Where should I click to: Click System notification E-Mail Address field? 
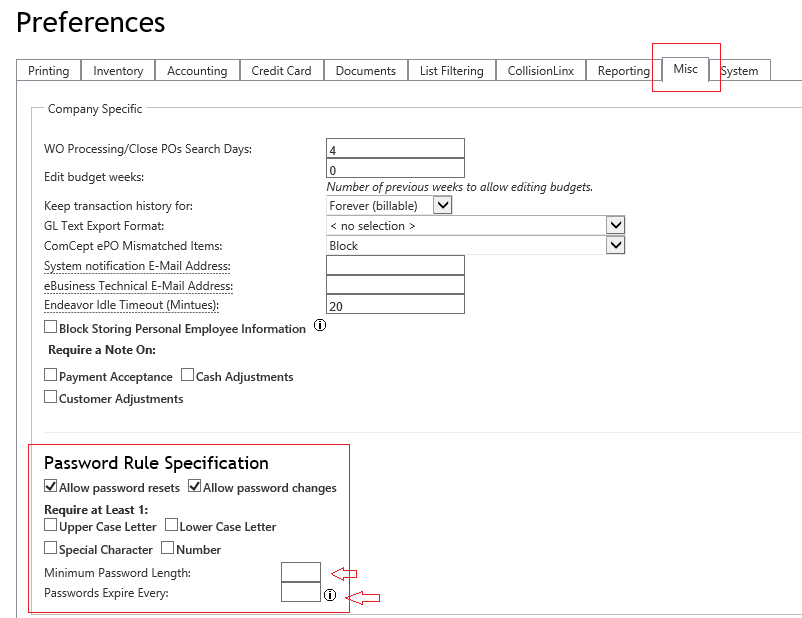pos(395,265)
